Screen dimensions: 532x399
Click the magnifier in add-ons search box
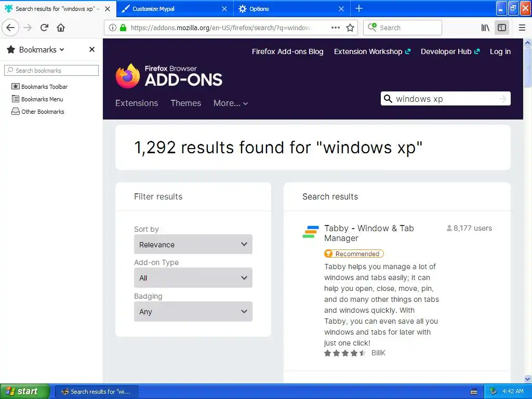388,98
